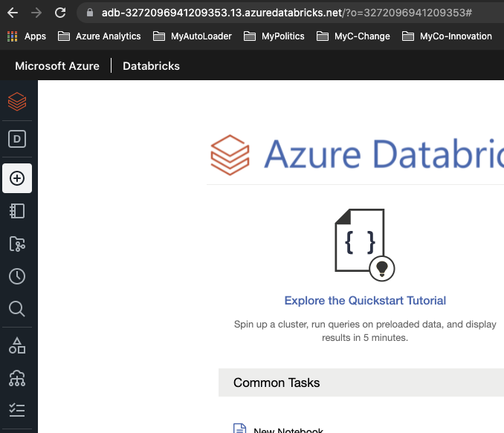Click the padlock icon in address bar
The image size is (504, 433).
(x=90, y=13)
